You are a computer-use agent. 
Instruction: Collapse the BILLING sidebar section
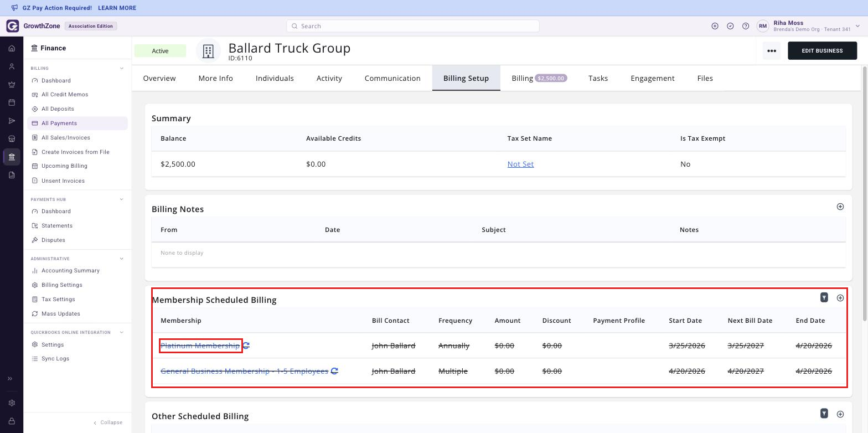click(122, 69)
